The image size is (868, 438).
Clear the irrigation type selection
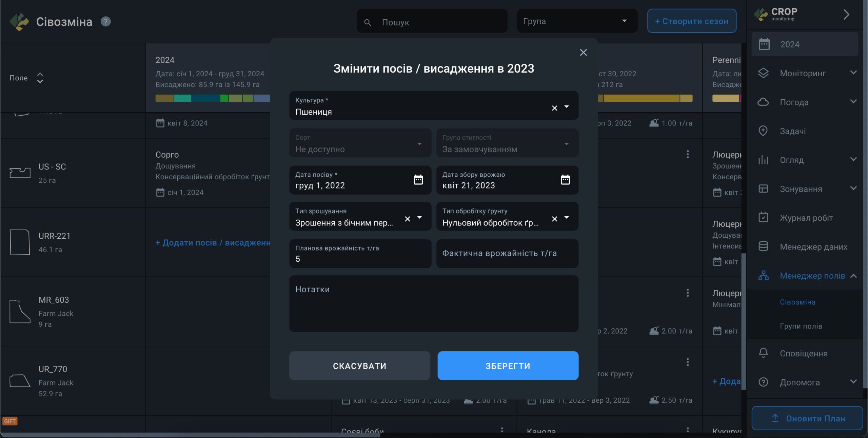[407, 219]
